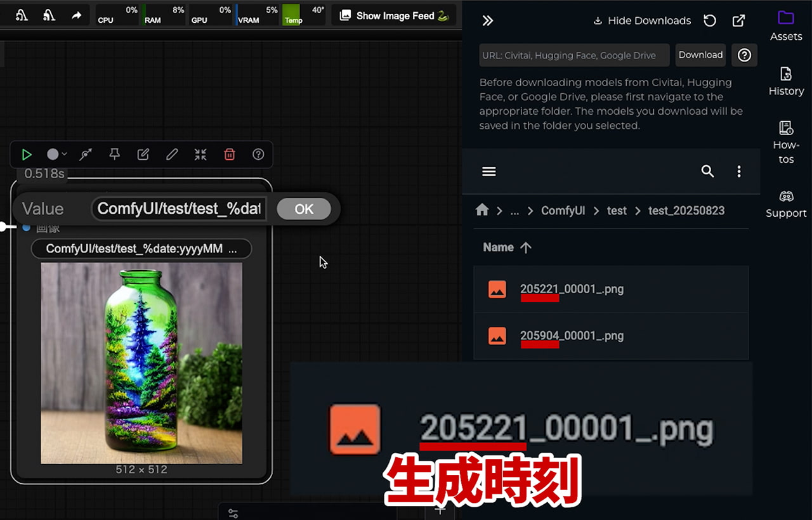Open the Assets tab

[786, 25]
